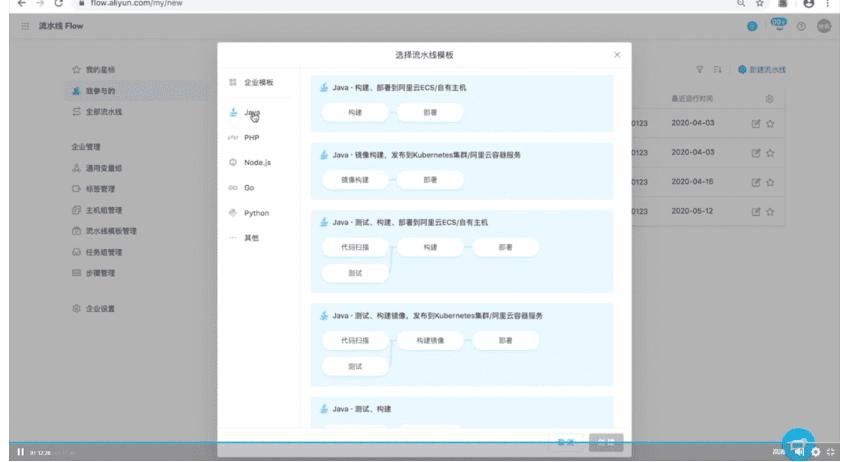Screen dimensions: 845x462
Task: Select the PHP template category
Action: (x=245, y=138)
